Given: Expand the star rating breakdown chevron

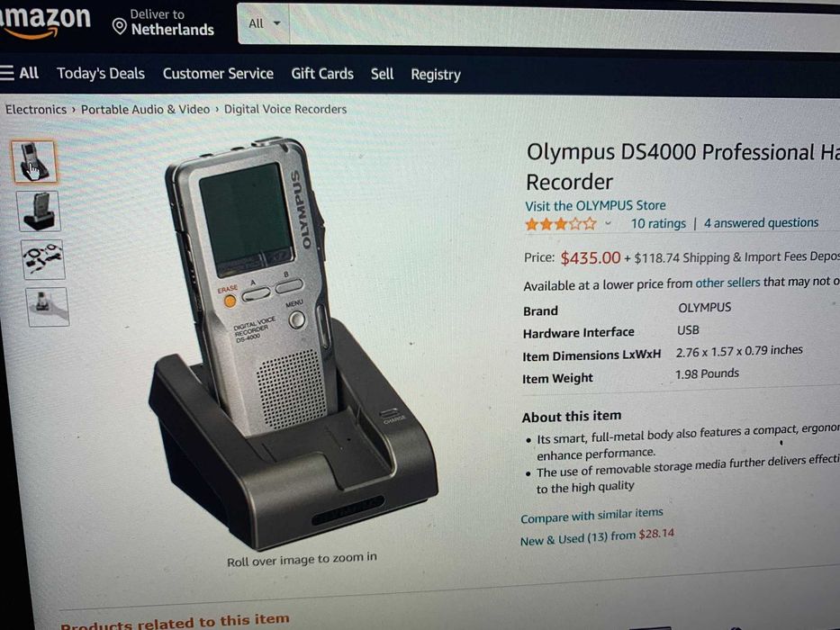Looking at the screenshot, I should click(x=608, y=224).
